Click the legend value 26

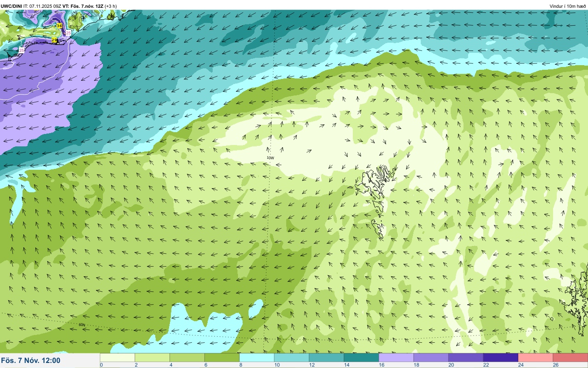[556, 365]
